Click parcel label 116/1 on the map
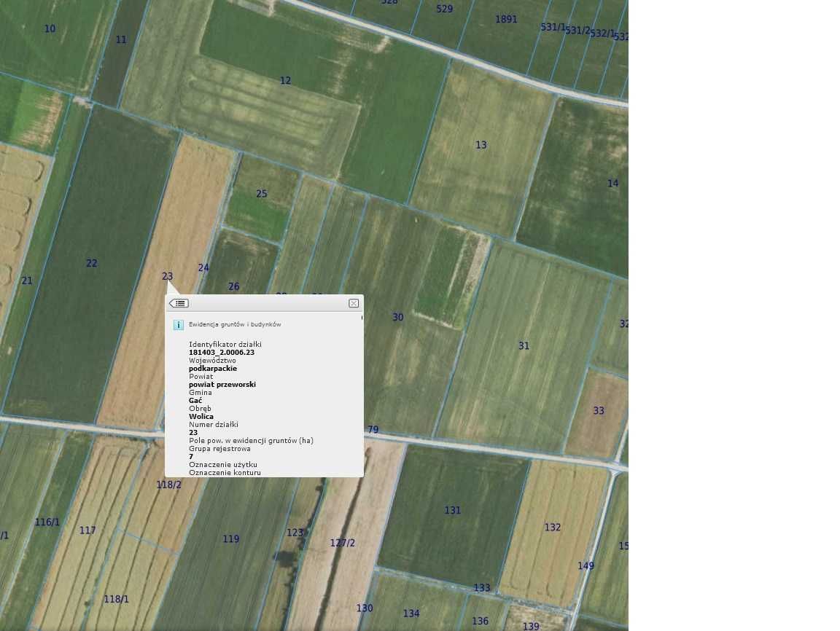The image size is (840, 631). 47,522
